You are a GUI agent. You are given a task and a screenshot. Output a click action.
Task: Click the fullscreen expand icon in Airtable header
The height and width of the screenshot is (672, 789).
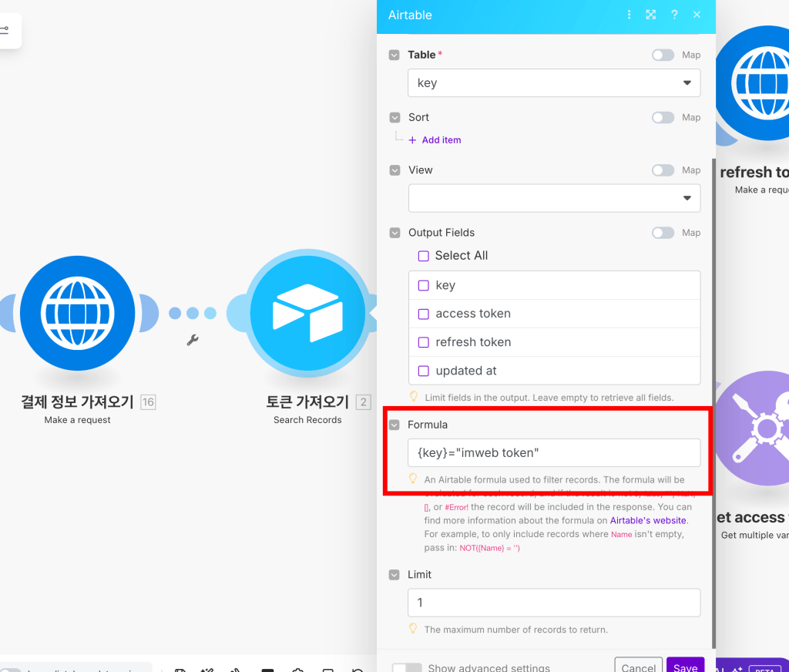tap(651, 14)
